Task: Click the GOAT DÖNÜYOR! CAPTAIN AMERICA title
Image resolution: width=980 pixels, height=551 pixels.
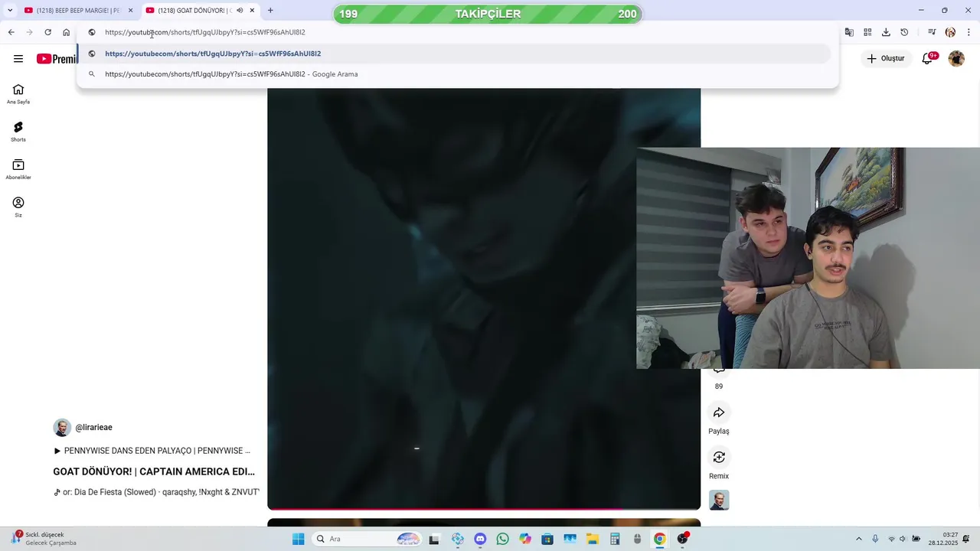Action: [154, 471]
